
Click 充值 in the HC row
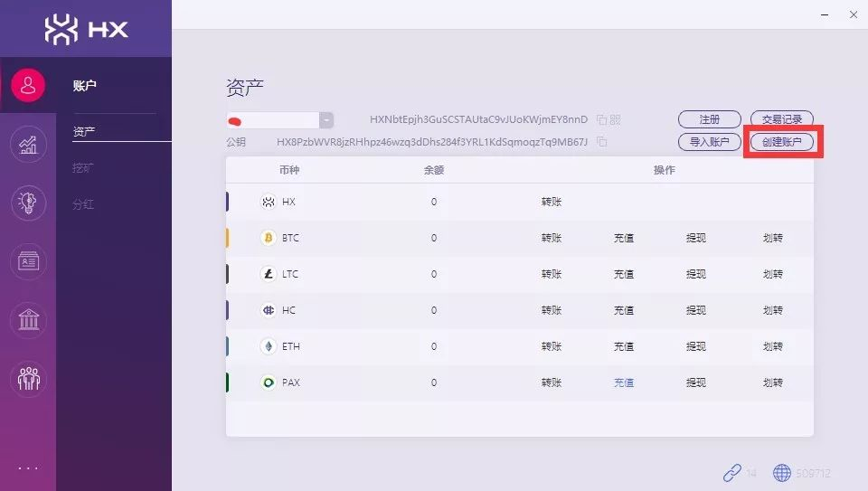pos(624,310)
